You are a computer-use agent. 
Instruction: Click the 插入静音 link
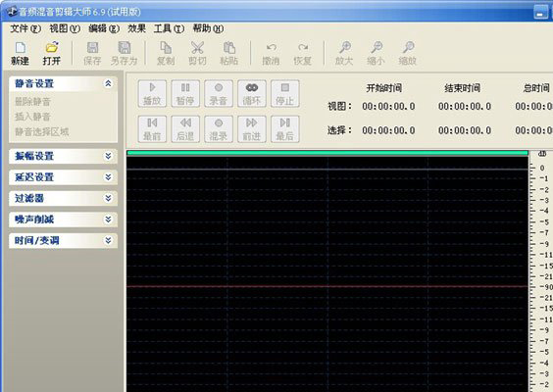click(32, 117)
